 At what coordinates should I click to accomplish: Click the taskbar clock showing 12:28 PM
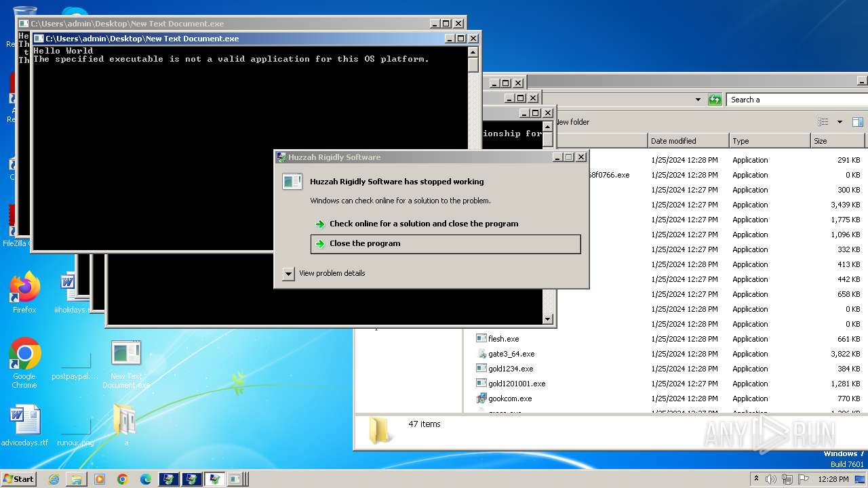point(833,479)
